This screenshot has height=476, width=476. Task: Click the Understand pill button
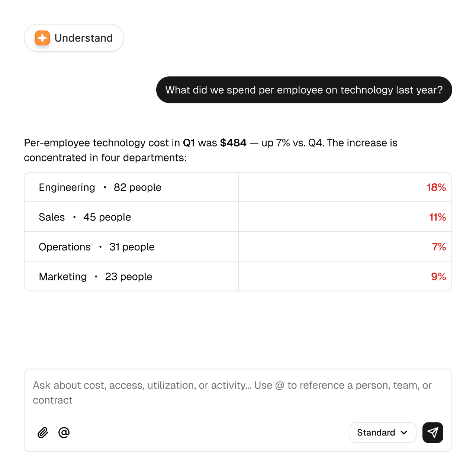coord(74,38)
